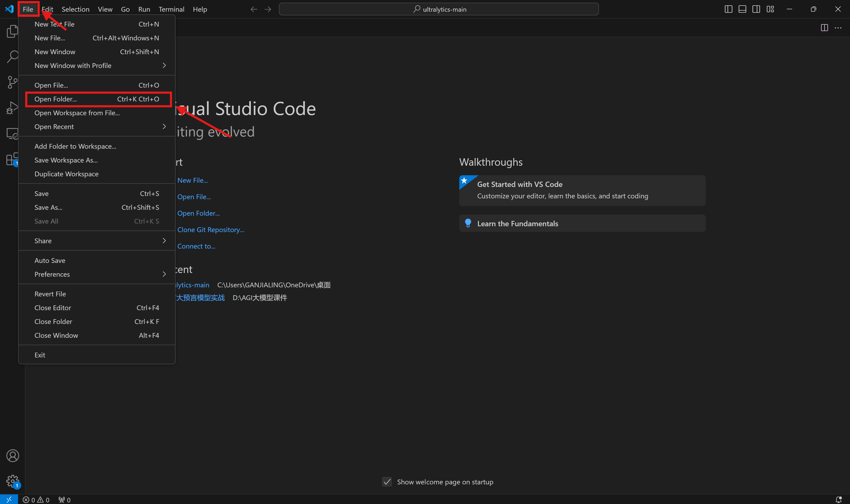Toggle Show welcome page on startup checkbox

(x=387, y=482)
